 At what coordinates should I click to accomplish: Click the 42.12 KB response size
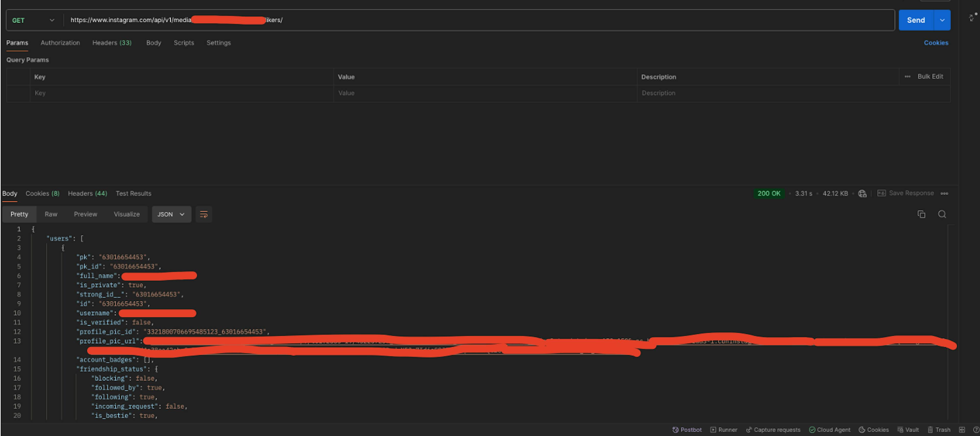pos(835,193)
